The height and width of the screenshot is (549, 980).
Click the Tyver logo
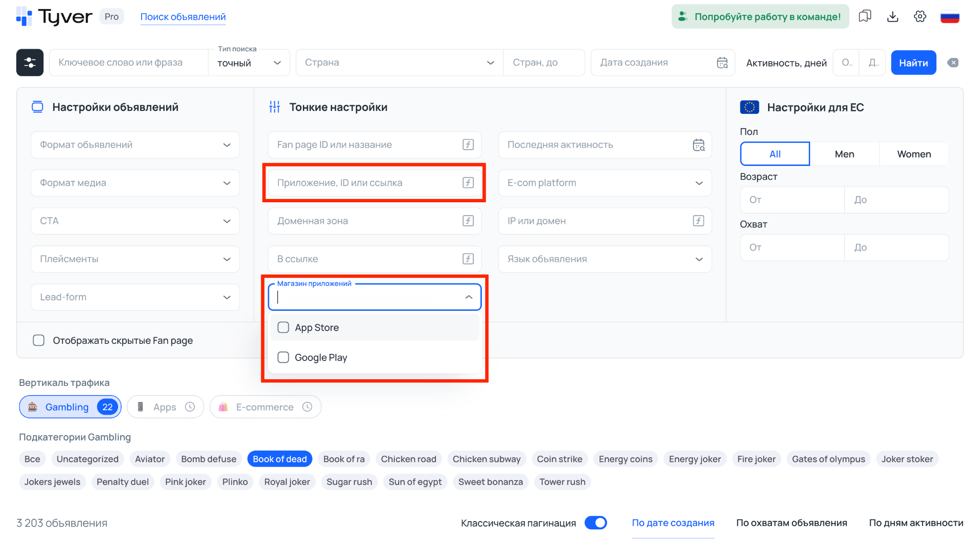pyautogui.click(x=54, y=17)
